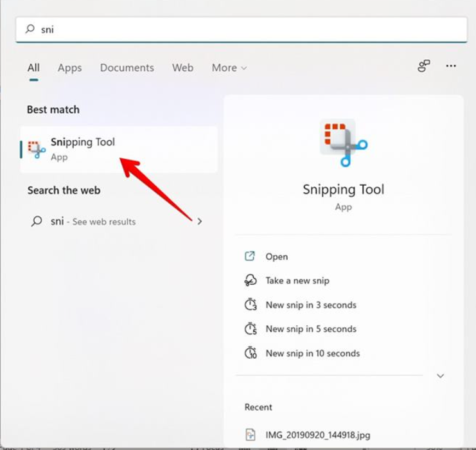This screenshot has width=476, height=450.
Task: Expand the More dropdown
Action: [x=229, y=67]
